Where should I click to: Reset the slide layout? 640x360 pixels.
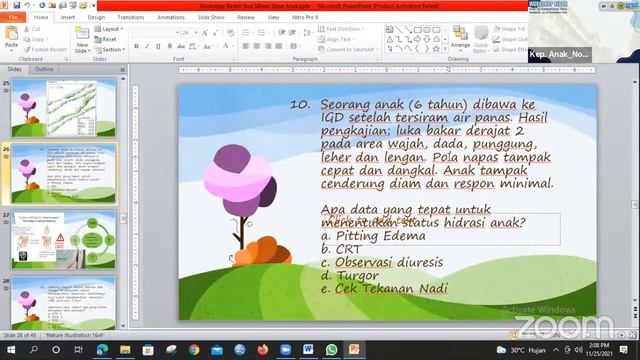pos(105,39)
